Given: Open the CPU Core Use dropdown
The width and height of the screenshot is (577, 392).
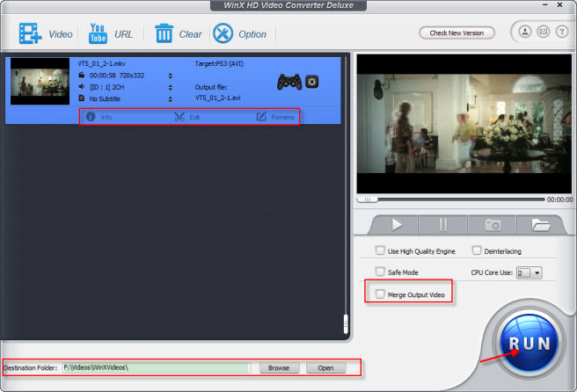Looking at the screenshot, I should coord(530,272).
